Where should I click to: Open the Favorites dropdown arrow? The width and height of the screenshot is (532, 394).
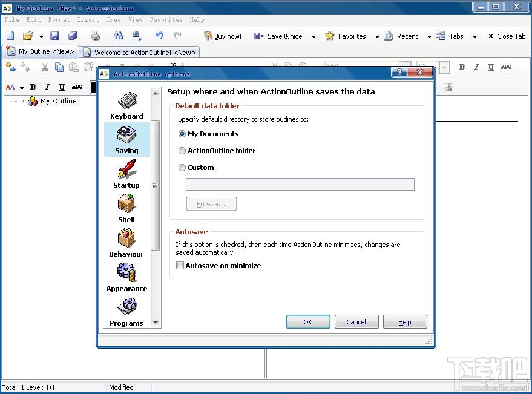(376, 36)
